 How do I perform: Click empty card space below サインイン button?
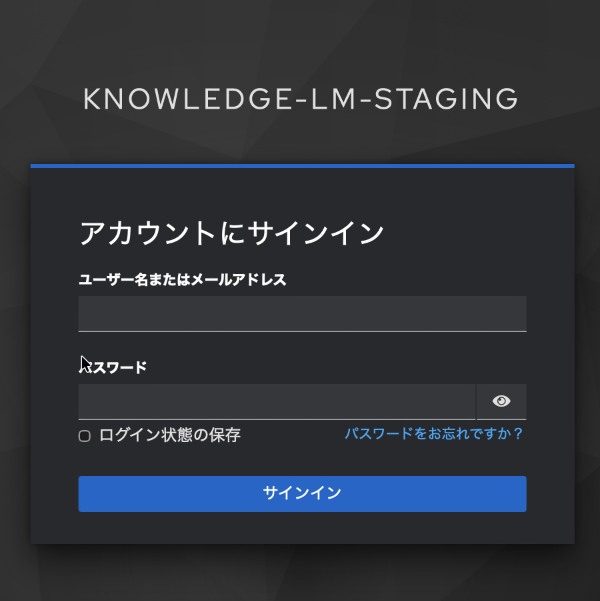tap(302, 528)
